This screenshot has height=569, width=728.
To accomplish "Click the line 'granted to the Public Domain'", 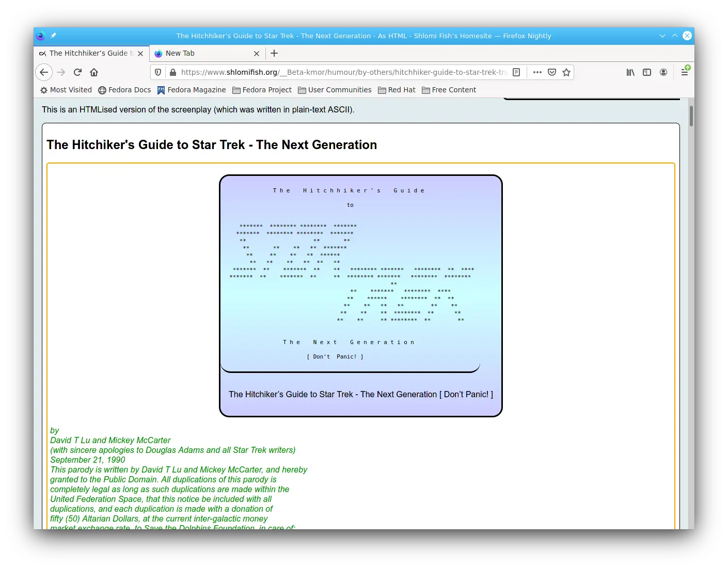I will [x=163, y=479].
